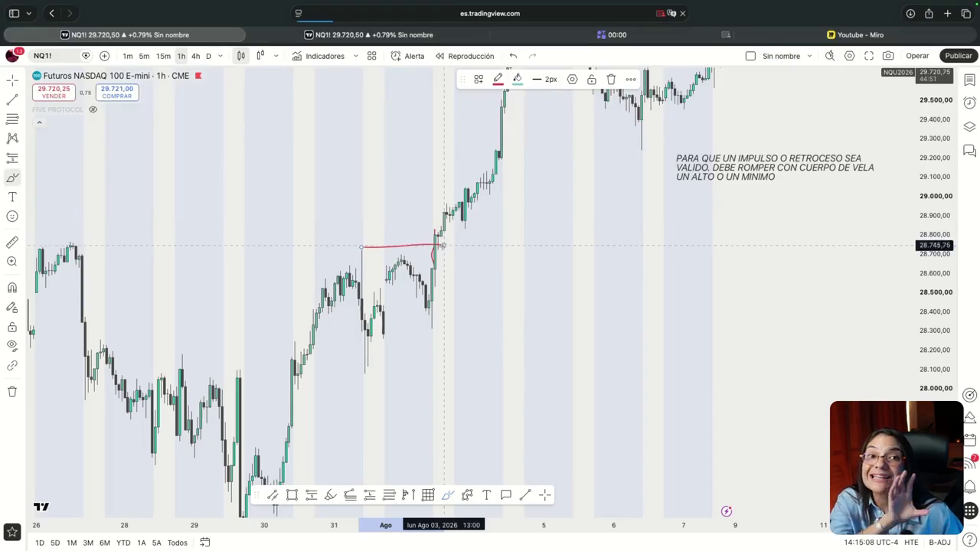The image size is (980, 551).
Task: Change the line color pencil swatch
Action: pos(498,79)
